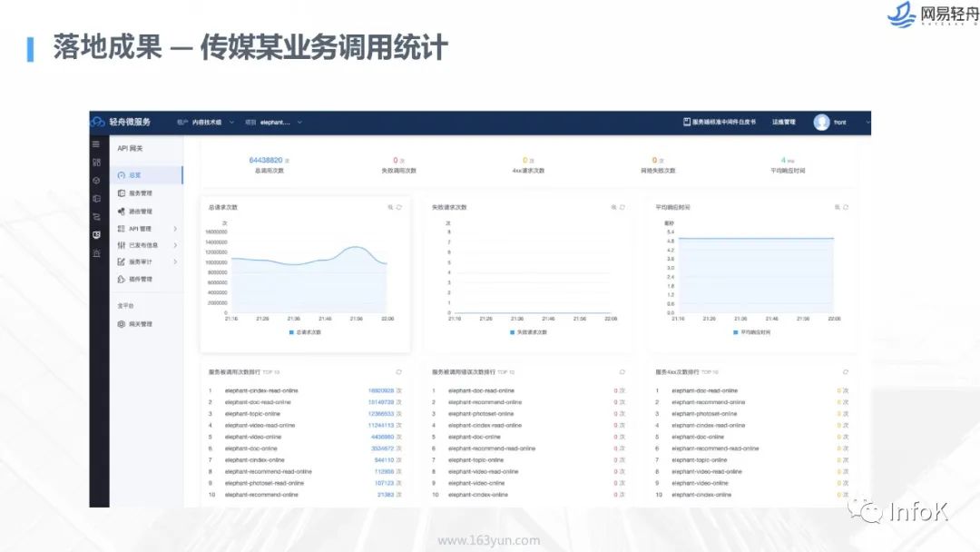Click the username label beside the avatar
The image size is (980, 552).
pos(840,123)
